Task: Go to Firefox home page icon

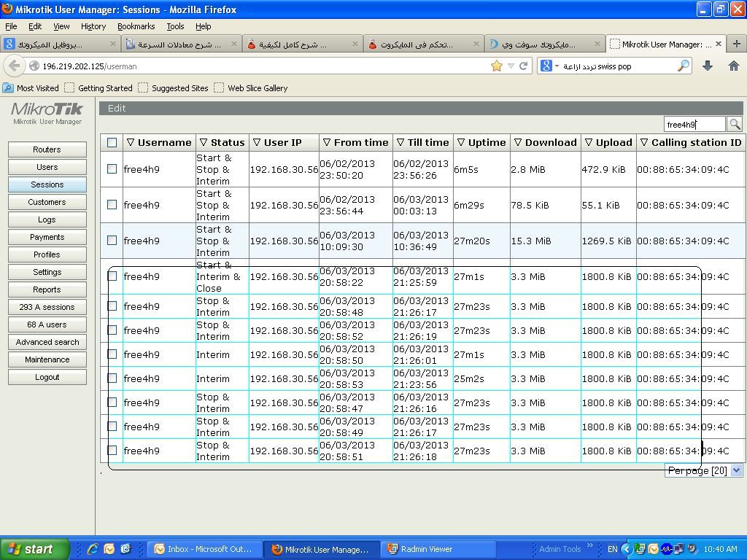Action: pyautogui.click(x=734, y=66)
